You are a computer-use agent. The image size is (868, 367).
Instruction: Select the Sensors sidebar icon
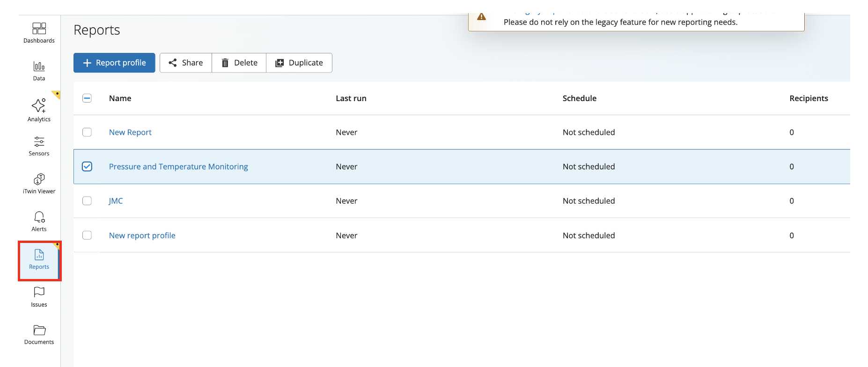click(39, 142)
